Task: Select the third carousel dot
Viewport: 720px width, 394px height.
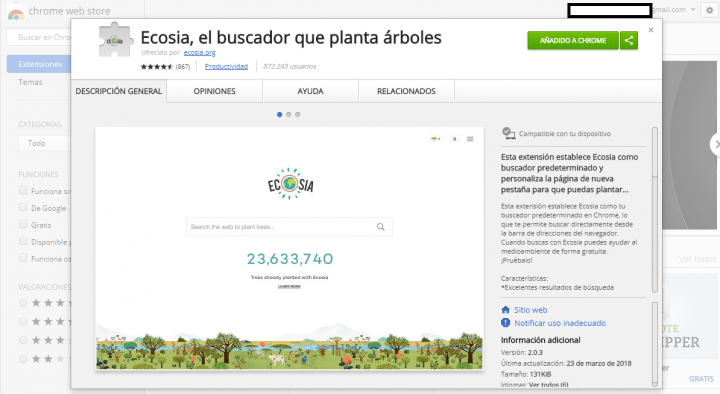Action: click(x=298, y=115)
